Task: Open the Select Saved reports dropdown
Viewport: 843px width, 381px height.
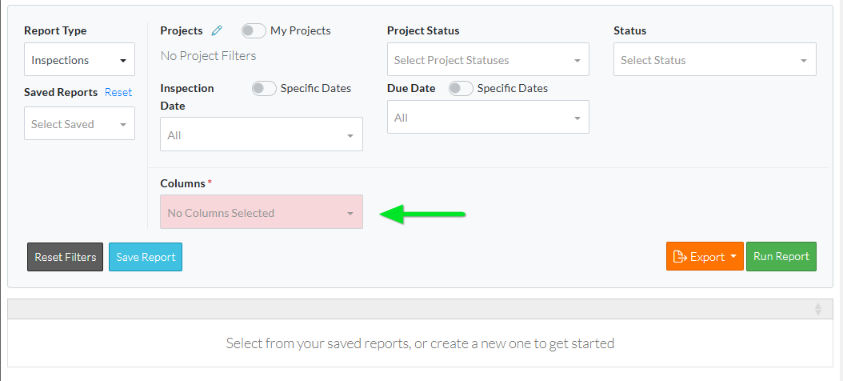Action: click(80, 123)
